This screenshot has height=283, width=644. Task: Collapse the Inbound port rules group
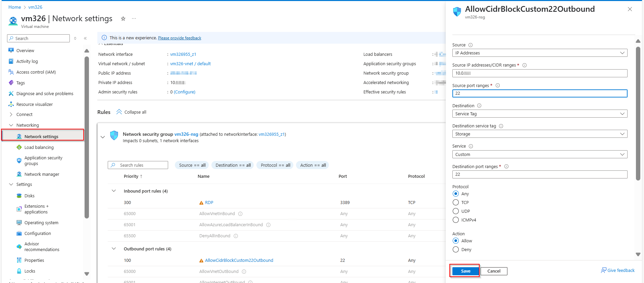point(114,191)
